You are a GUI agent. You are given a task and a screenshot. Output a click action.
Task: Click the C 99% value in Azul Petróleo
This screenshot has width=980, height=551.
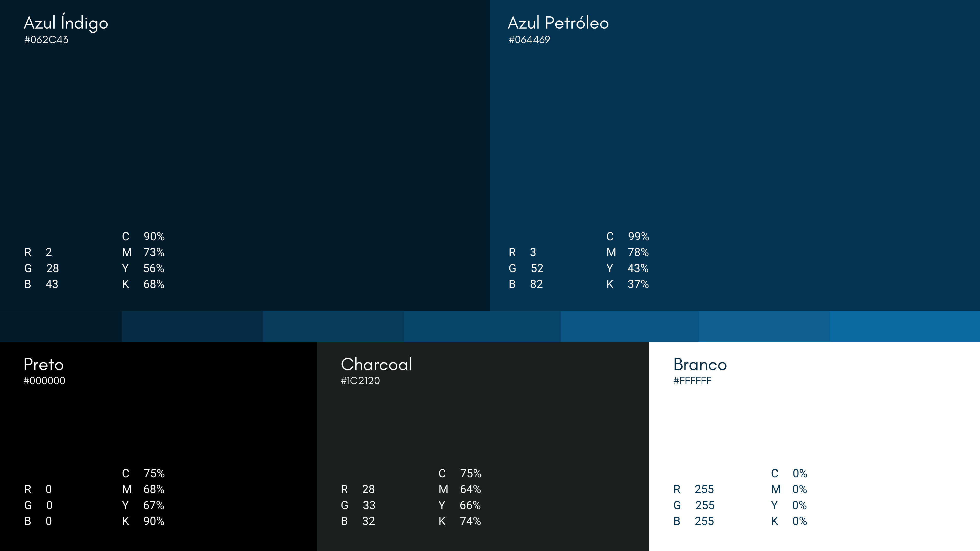(x=628, y=236)
